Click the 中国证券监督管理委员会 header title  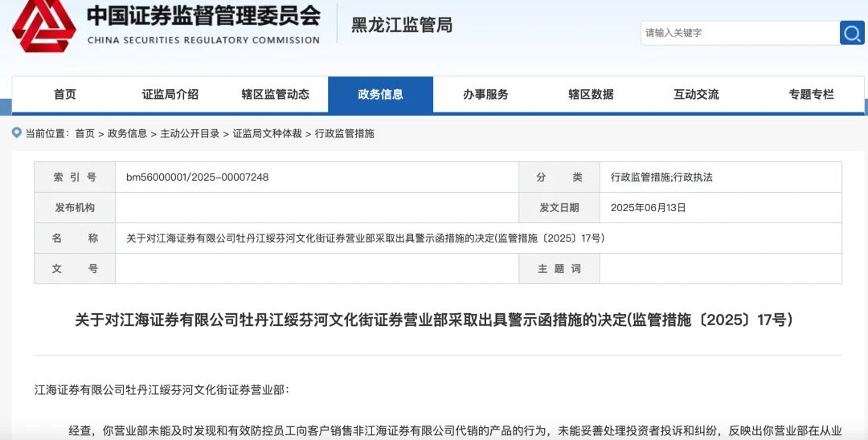[203, 16]
